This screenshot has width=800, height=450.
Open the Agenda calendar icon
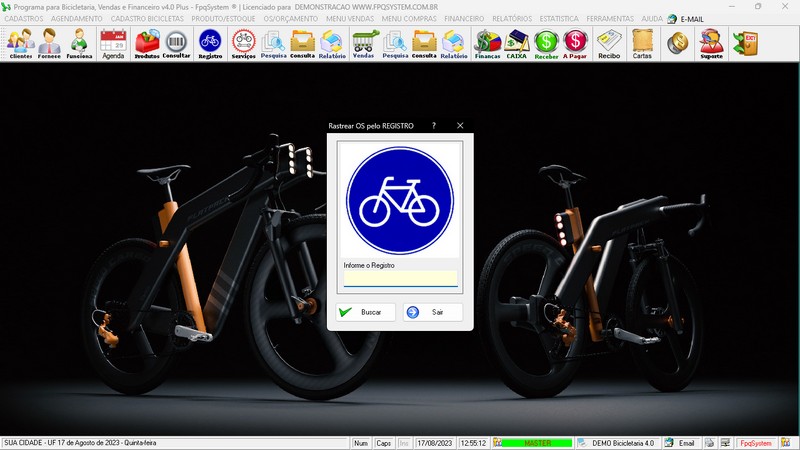(x=113, y=44)
